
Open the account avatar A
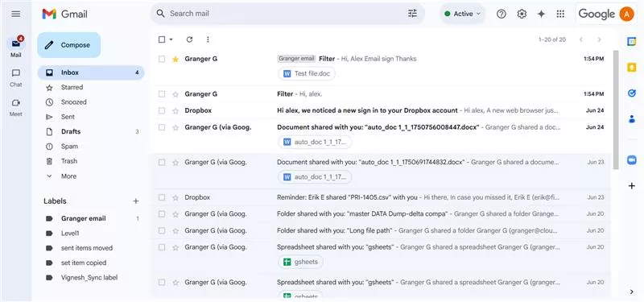point(626,14)
